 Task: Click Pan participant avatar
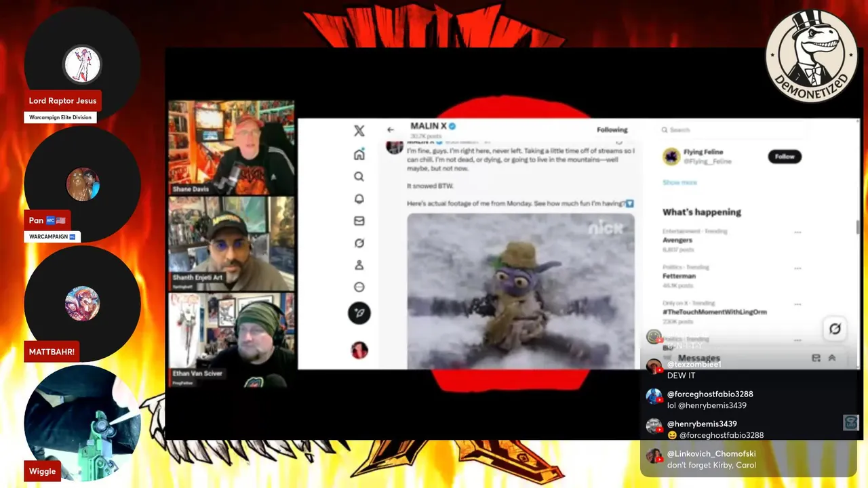coord(82,184)
